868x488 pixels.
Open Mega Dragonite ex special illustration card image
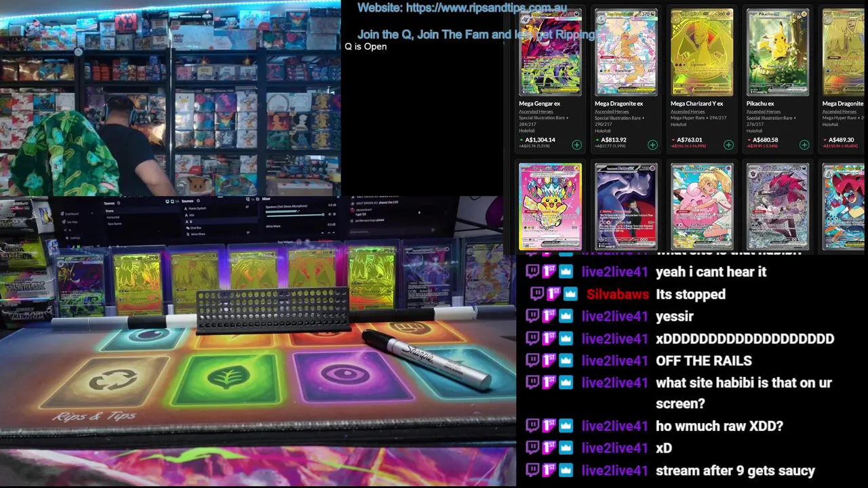tap(626, 52)
